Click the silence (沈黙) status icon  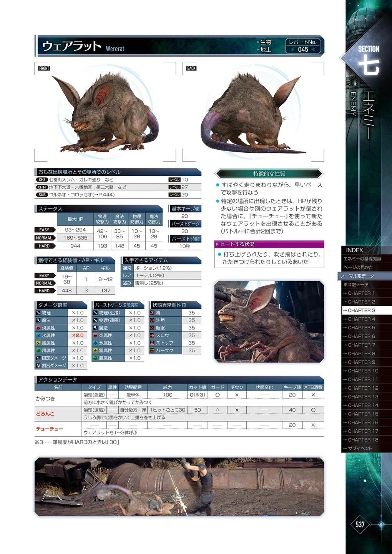coord(152,320)
